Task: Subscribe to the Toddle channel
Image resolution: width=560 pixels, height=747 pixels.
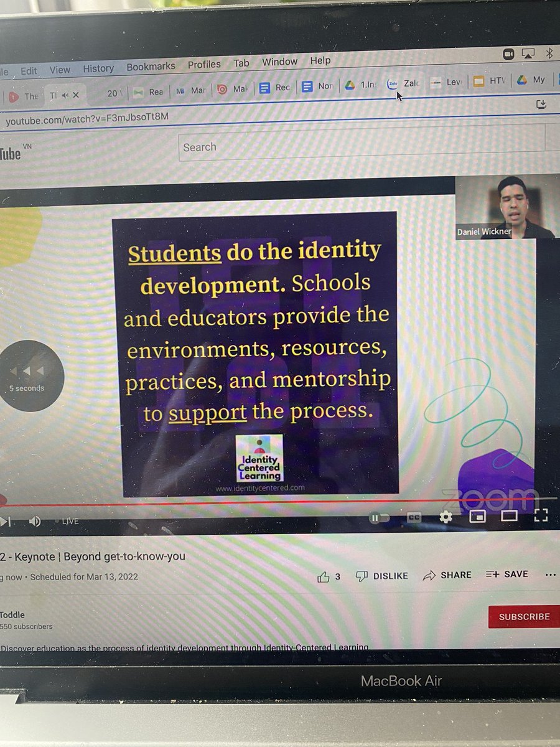Action: (x=524, y=616)
